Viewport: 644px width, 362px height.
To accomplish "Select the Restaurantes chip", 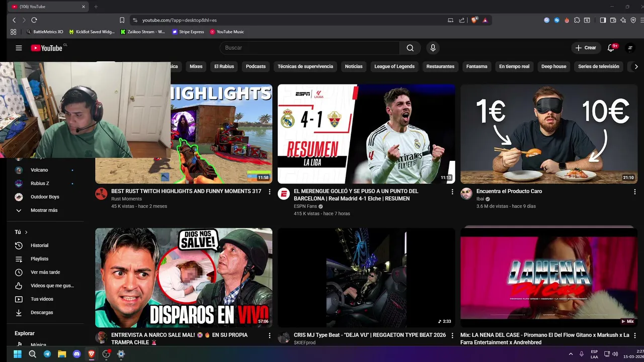I will coord(440,66).
